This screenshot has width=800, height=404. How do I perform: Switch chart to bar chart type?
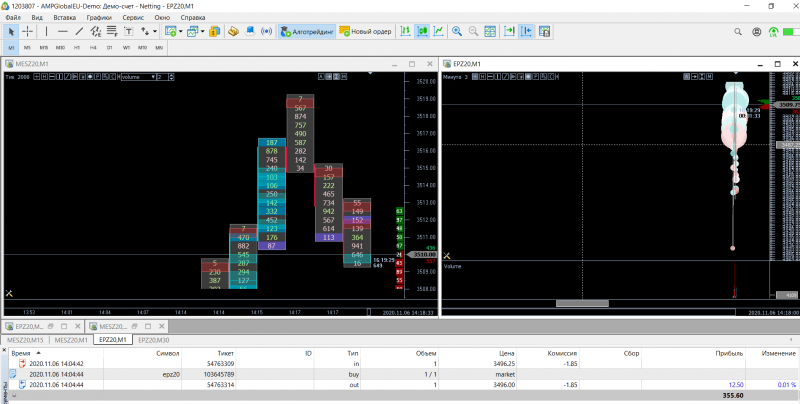406,32
